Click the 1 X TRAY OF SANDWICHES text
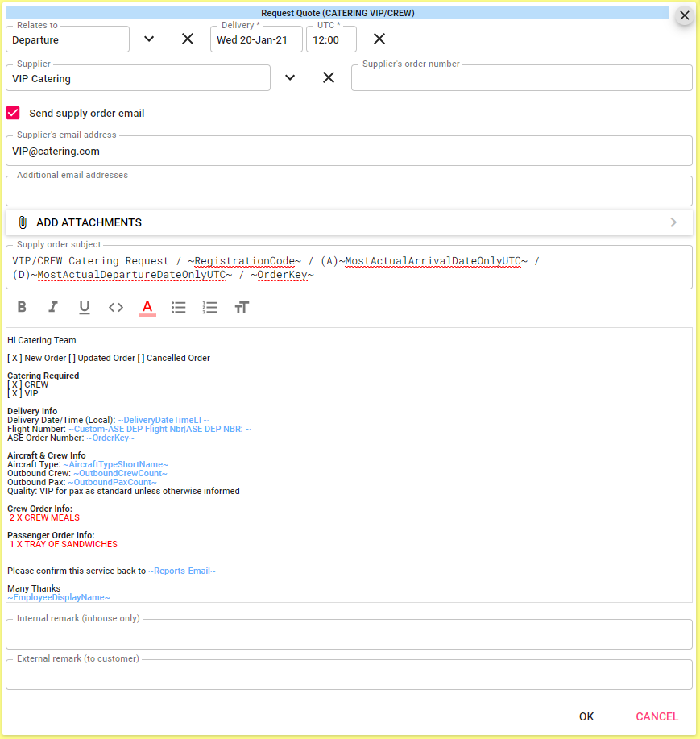Viewport: 700px width, 739px height. click(x=64, y=544)
